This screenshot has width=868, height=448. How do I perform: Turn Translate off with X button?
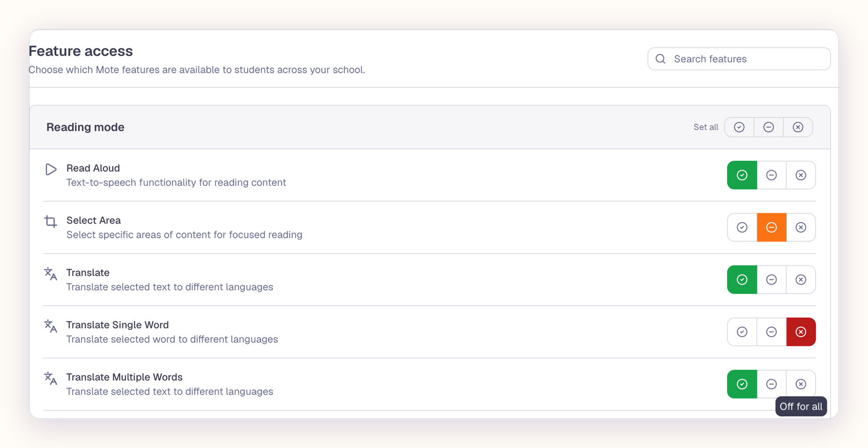point(801,279)
